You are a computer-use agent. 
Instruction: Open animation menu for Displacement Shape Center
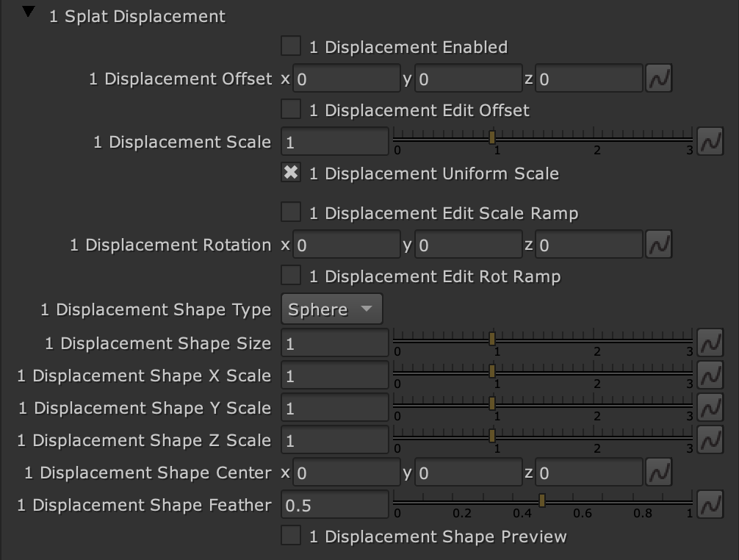658,473
